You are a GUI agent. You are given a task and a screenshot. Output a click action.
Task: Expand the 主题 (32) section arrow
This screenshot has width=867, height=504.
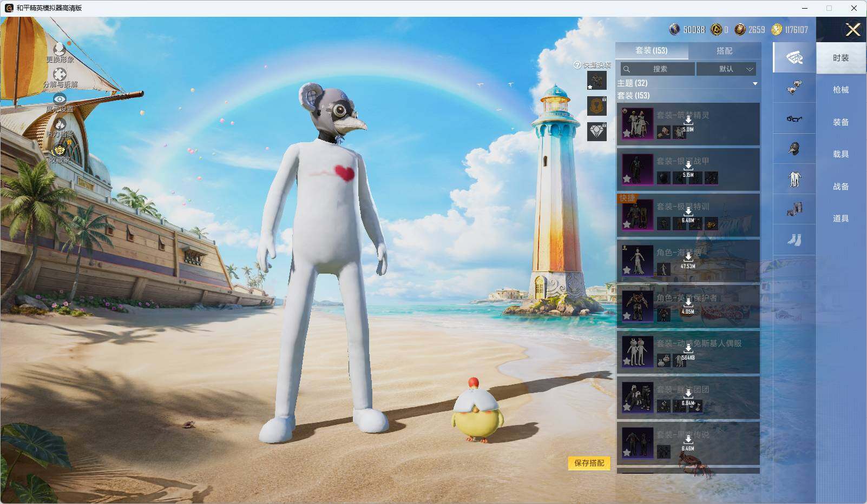(755, 84)
